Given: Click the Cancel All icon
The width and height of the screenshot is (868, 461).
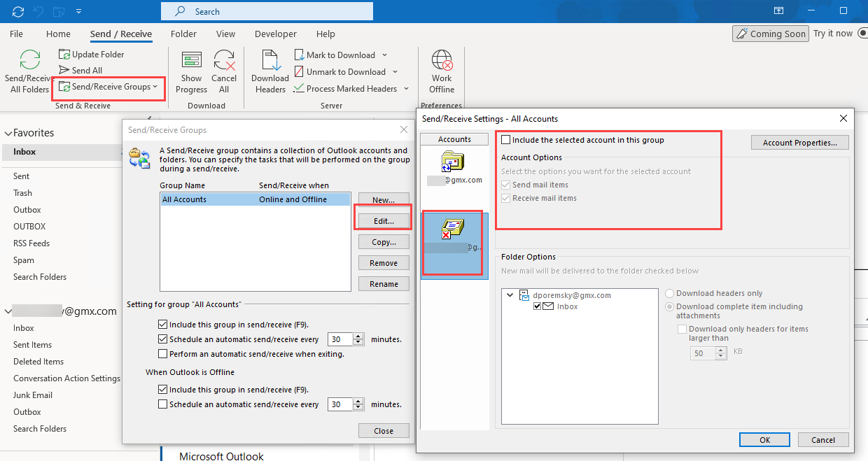Looking at the screenshot, I should click(224, 60).
